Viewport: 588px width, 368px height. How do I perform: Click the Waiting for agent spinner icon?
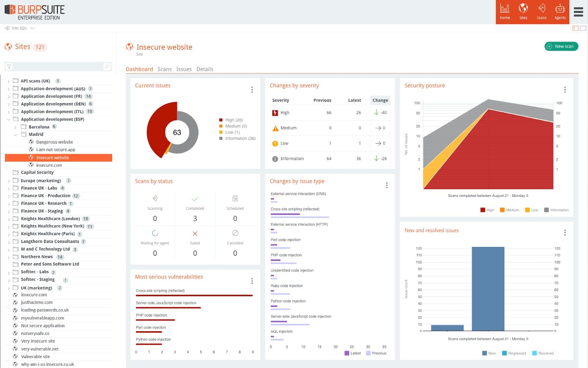(155, 233)
